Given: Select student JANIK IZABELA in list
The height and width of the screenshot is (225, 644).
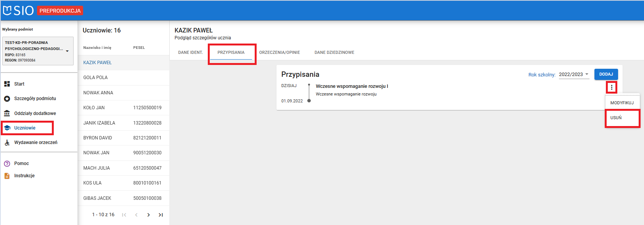Looking at the screenshot, I should (99, 123).
